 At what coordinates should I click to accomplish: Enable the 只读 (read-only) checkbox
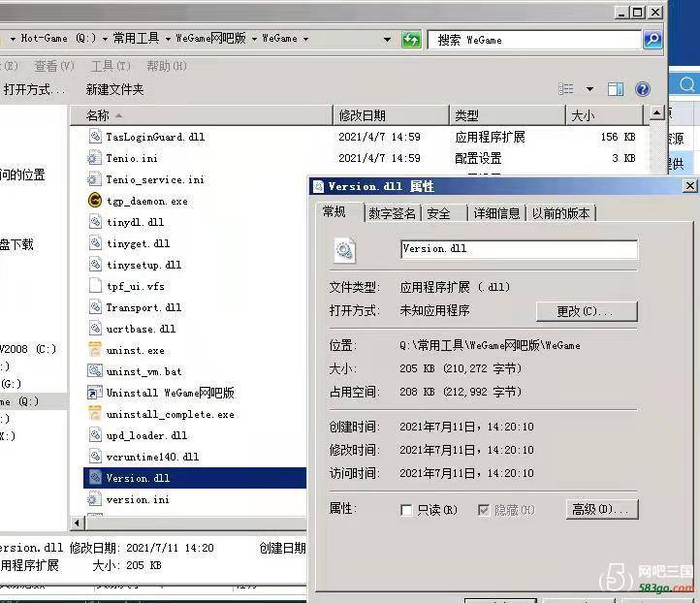pyautogui.click(x=406, y=510)
